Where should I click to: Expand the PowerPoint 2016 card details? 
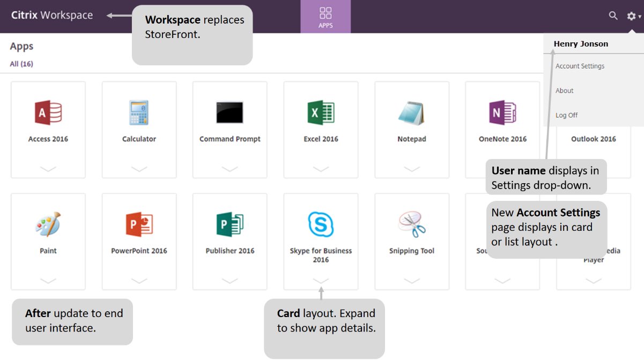click(139, 281)
